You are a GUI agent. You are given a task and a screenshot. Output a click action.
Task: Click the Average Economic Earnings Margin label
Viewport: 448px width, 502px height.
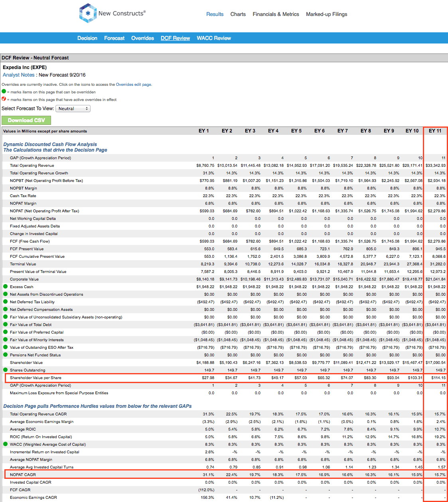[x=42, y=422]
